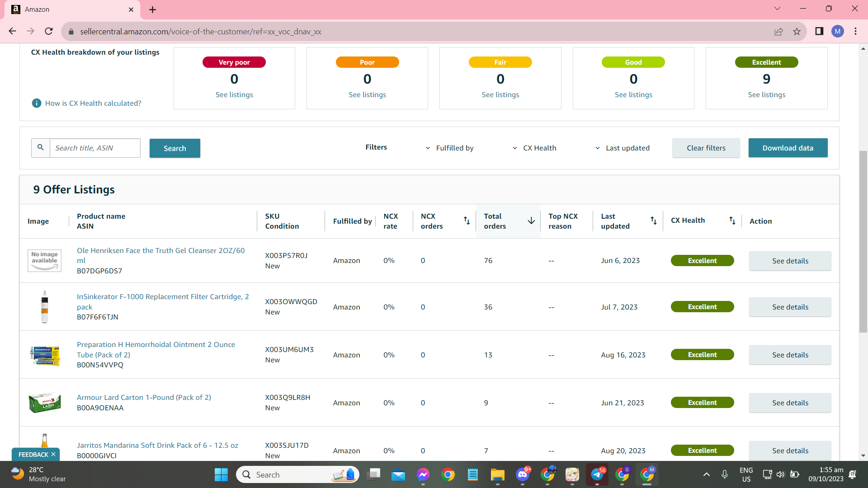Show hidden system tray icons
This screenshot has width=868, height=488.
(706, 474)
